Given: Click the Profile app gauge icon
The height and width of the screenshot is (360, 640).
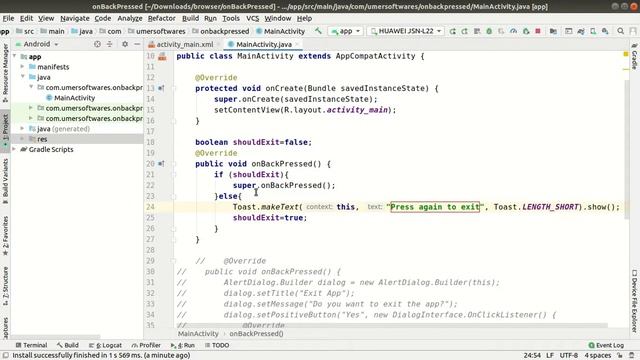Looking at the screenshot, I should pos(513,31).
